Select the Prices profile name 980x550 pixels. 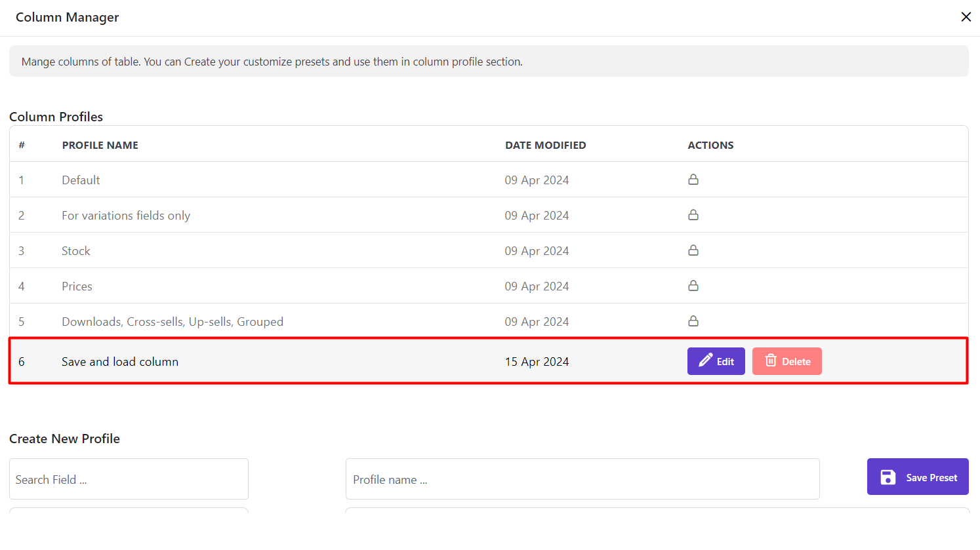(x=77, y=286)
